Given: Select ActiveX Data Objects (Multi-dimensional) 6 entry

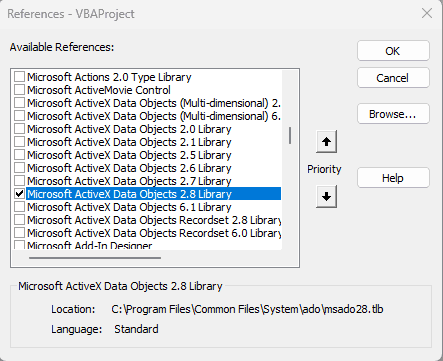Looking at the screenshot, I should 154,116.
